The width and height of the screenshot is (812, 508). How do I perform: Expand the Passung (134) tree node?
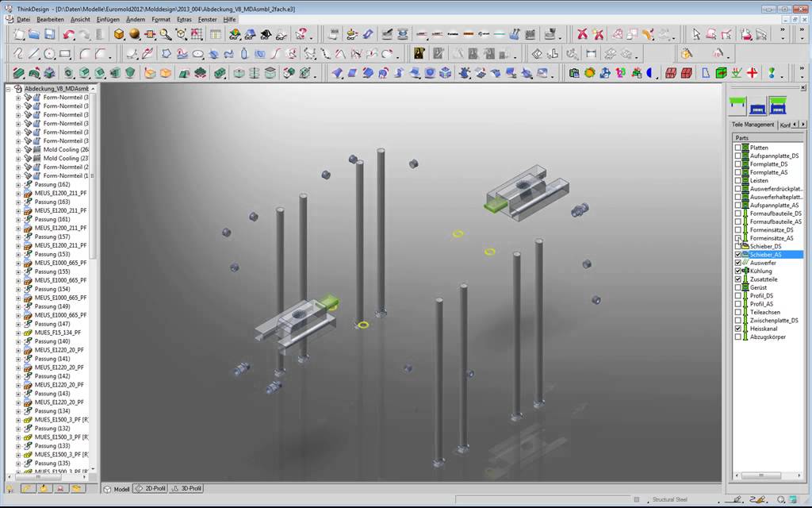coord(18,411)
